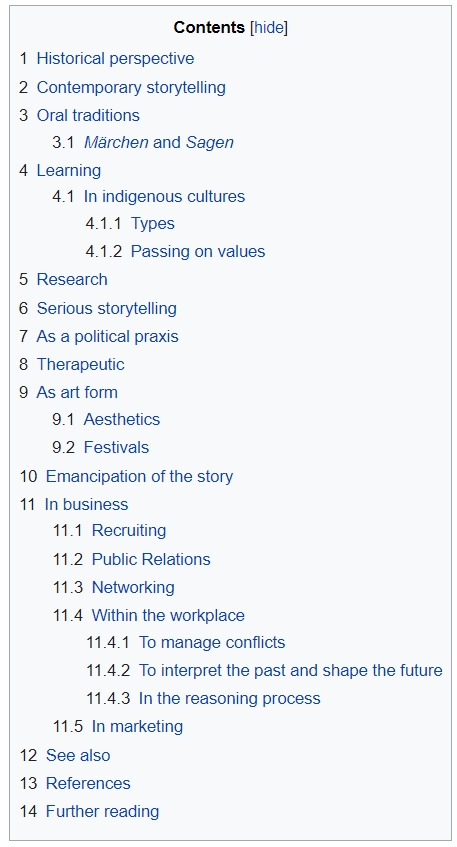Go to Passing on values entry
457x847 pixels.
click(198, 252)
